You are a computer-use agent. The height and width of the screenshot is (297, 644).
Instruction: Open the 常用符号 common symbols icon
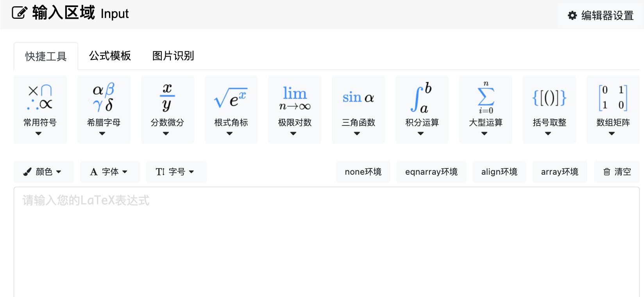pyautogui.click(x=40, y=97)
